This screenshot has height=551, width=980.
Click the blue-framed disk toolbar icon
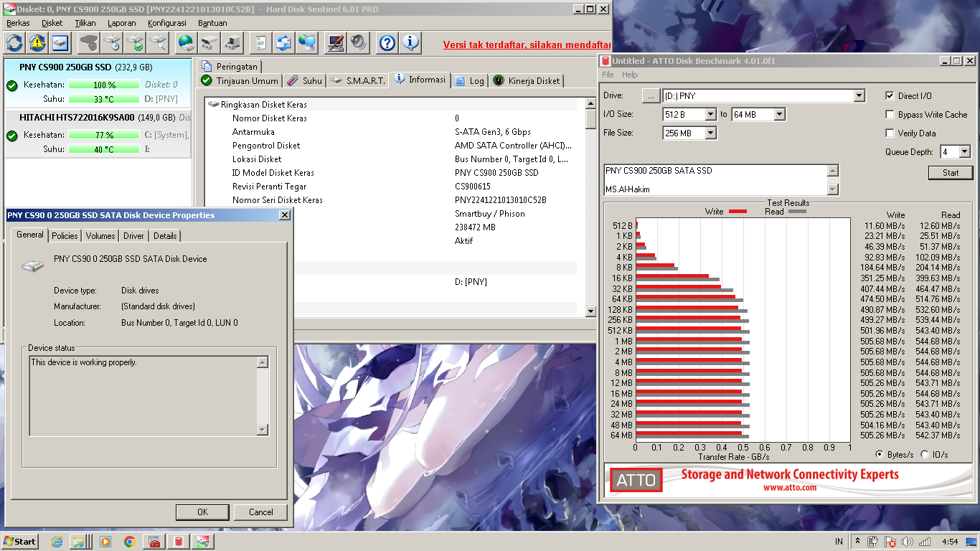tap(60, 42)
